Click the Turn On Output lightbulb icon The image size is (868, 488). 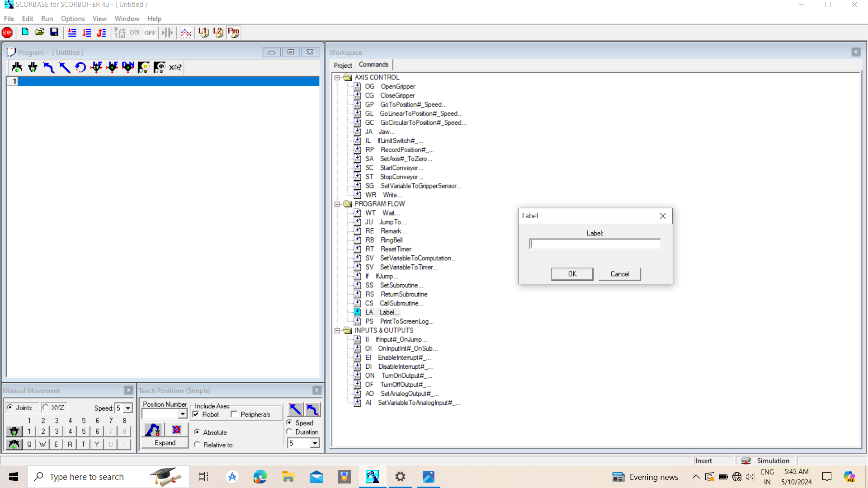(x=144, y=67)
